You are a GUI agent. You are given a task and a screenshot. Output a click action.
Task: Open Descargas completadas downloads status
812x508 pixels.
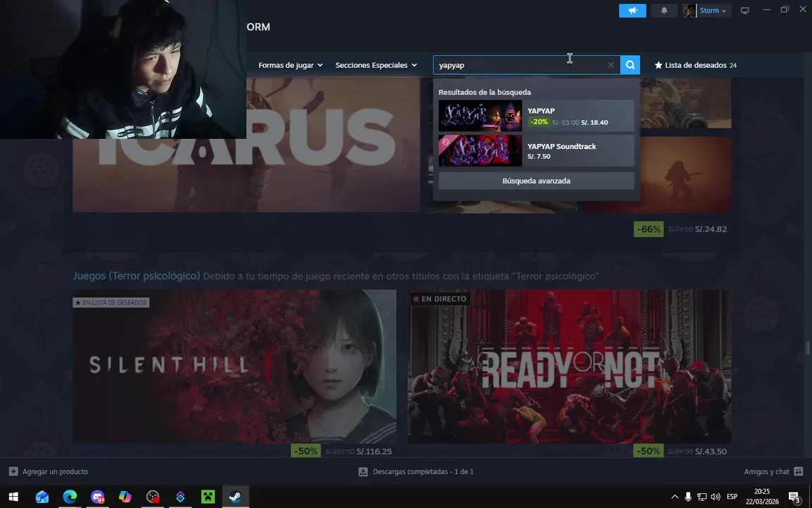coord(416,472)
